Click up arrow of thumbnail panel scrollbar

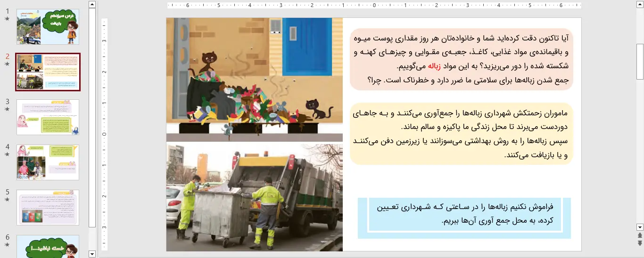coord(92,5)
